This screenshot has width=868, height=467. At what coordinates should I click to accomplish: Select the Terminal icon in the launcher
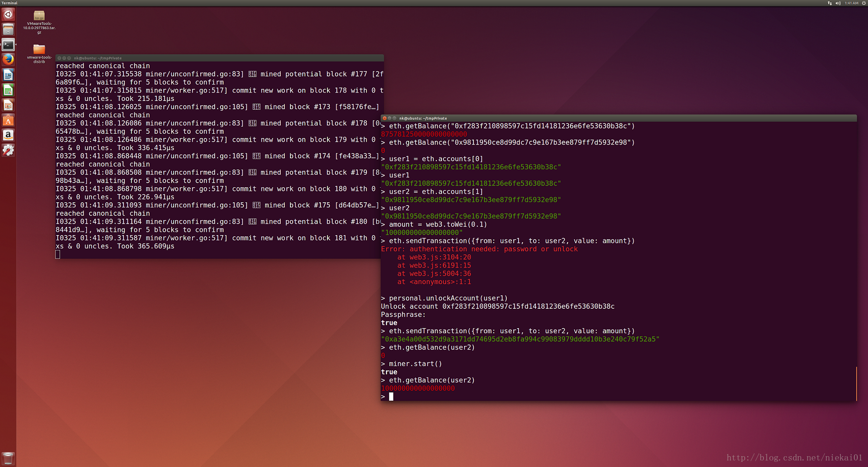click(8, 45)
